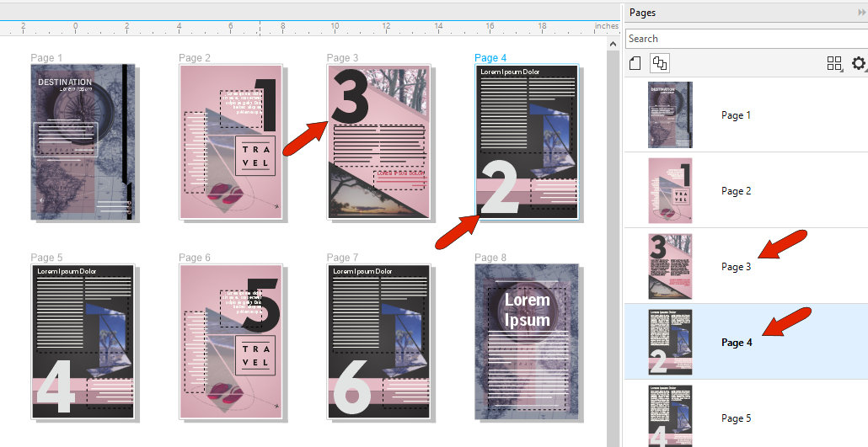Click the 'Page 7' caption above canvas page

point(343,258)
